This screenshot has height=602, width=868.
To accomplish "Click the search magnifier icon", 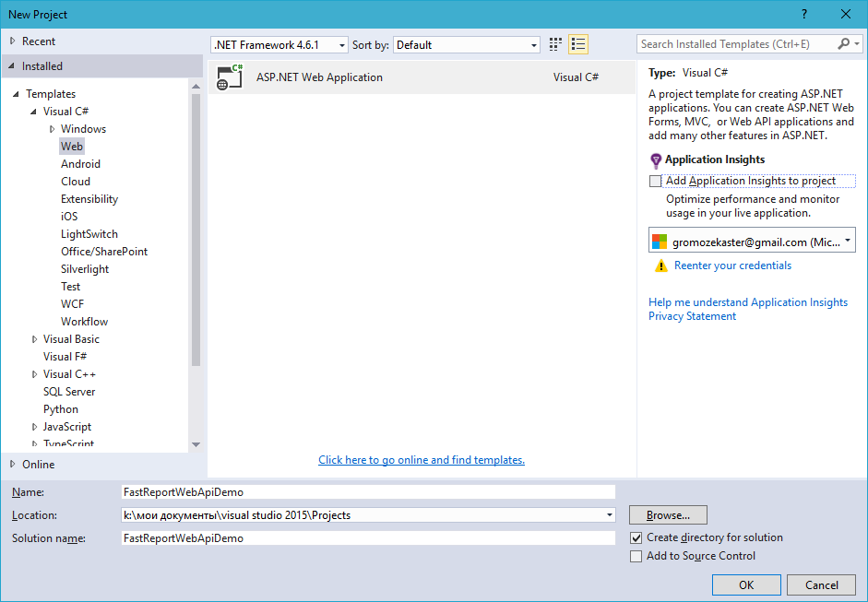I will pos(844,43).
